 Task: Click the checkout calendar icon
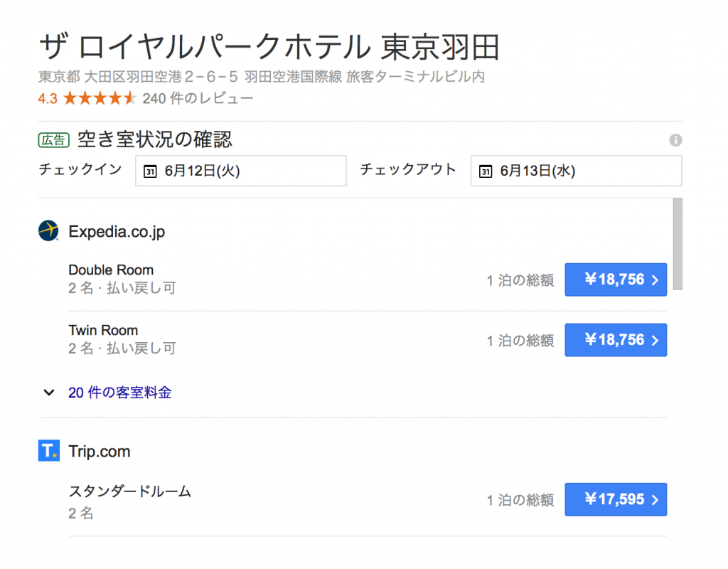pos(485,171)
